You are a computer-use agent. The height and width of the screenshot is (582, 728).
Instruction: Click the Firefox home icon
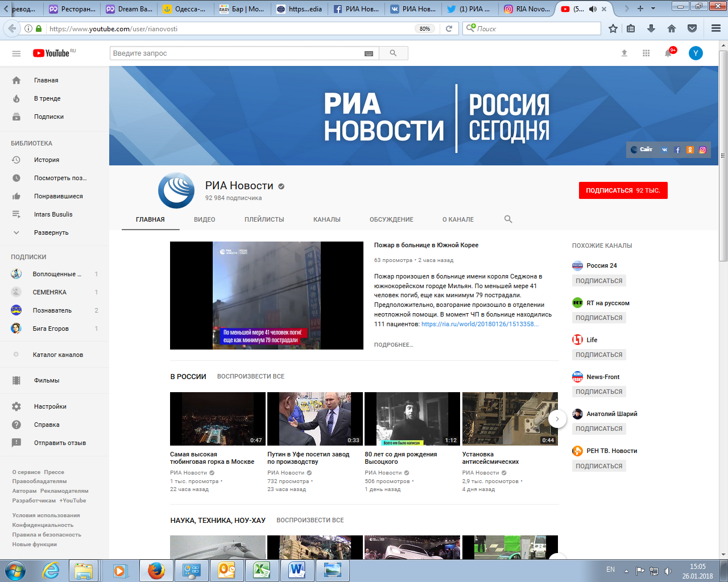[x=672, y=28]
